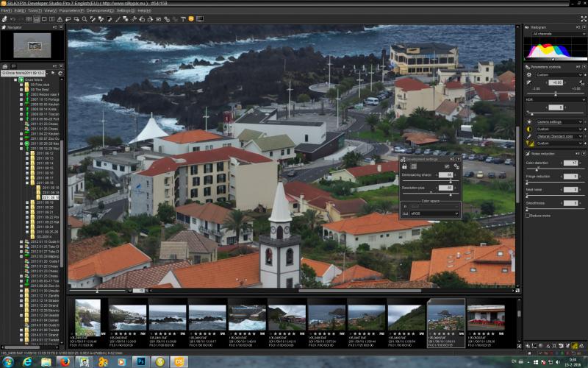Close the Navigator panel
The width and height of the screenshot is (588, 368).
coord(61,27)
